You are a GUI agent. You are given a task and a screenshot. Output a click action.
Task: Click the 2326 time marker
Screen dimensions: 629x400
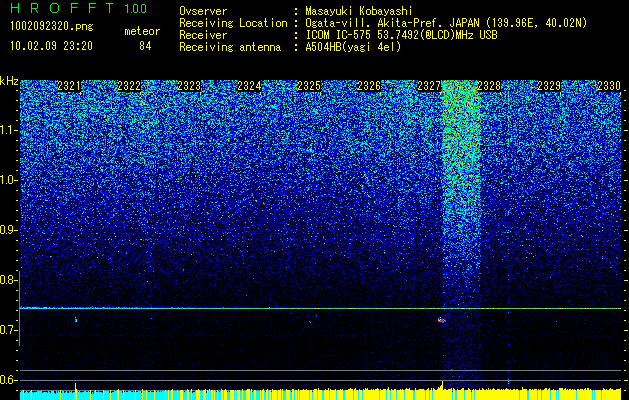(x=369, y=86)
